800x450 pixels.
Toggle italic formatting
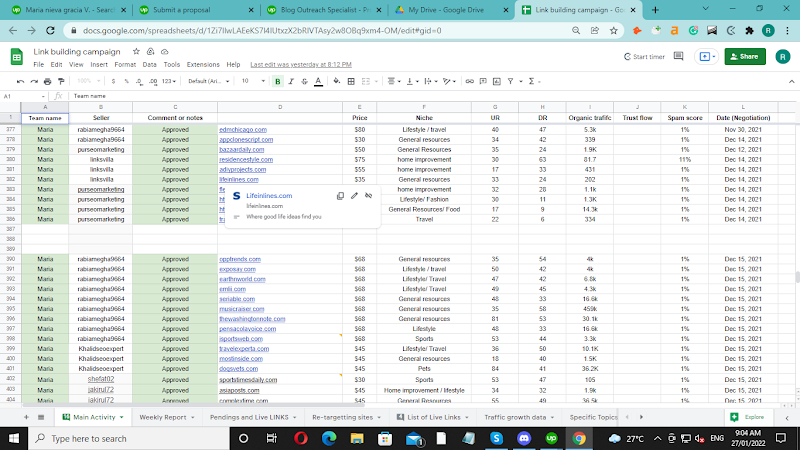[292, 81]
